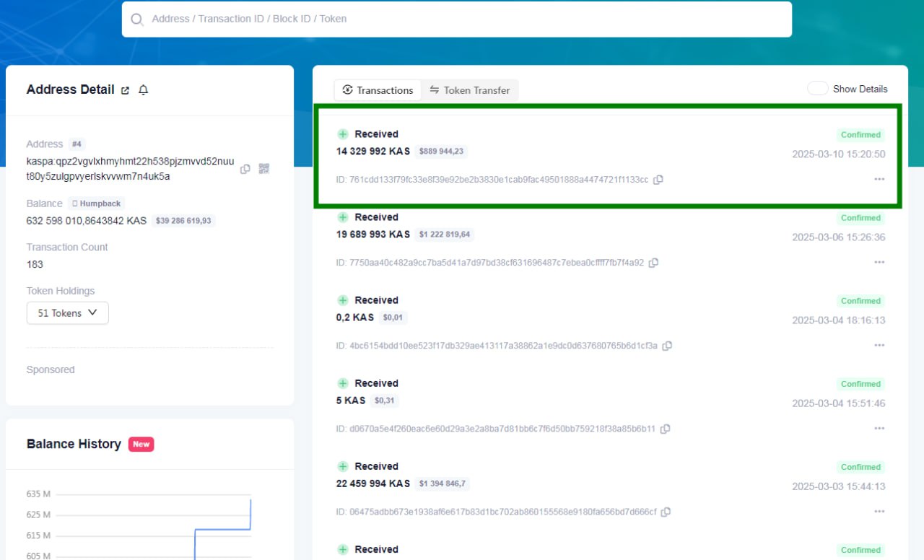Click the Confirmed badge dated 2025-03-10
The width and height of the screenshot is (924, 560).
pos(860,135)
